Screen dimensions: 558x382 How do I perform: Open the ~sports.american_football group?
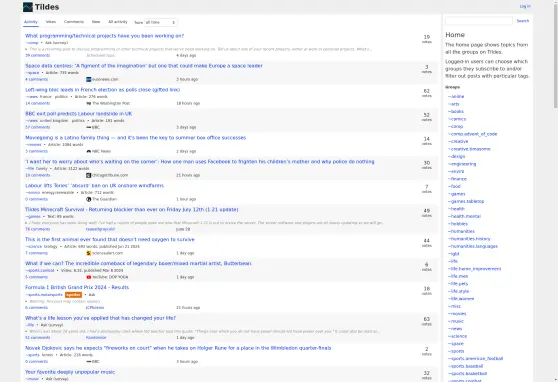475,358
